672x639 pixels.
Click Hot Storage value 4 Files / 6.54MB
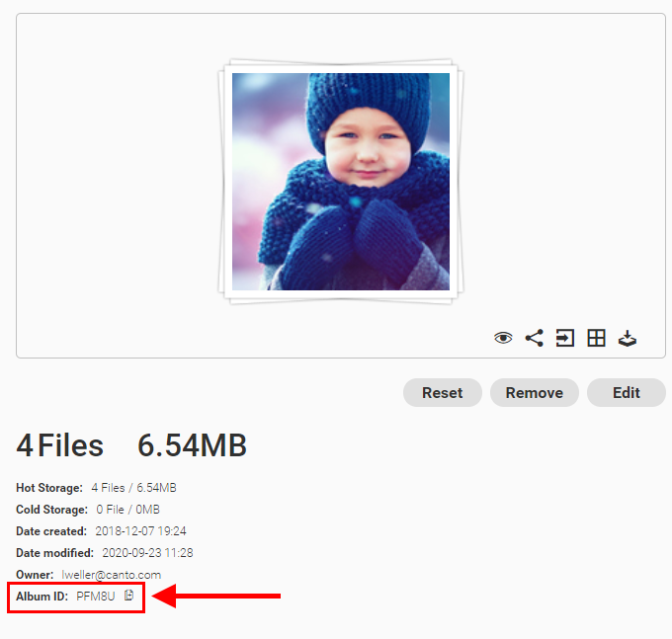point(133,488)
